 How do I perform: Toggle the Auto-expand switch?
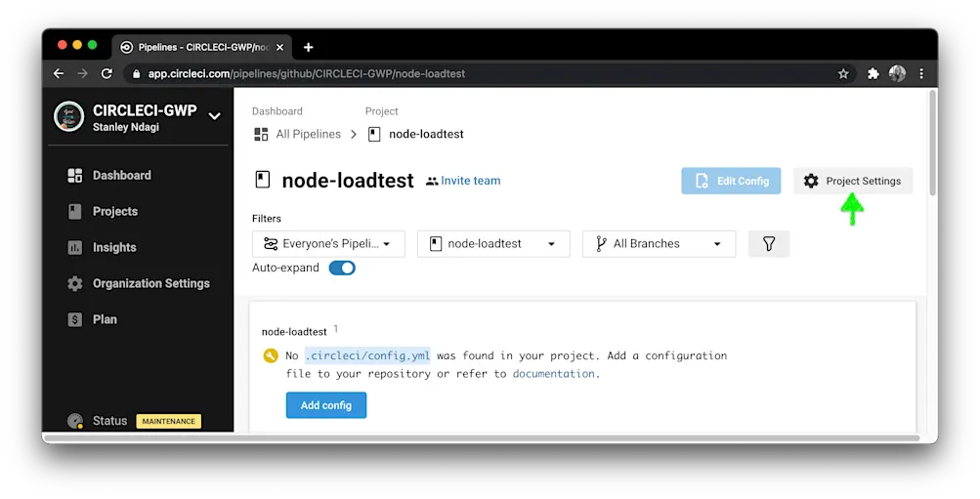[x=342, y=268]
